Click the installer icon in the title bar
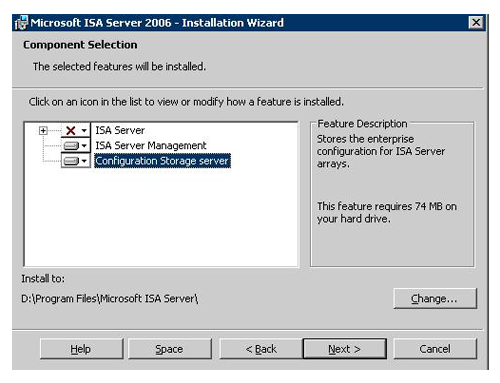500x383 pixels. (21, 23)
